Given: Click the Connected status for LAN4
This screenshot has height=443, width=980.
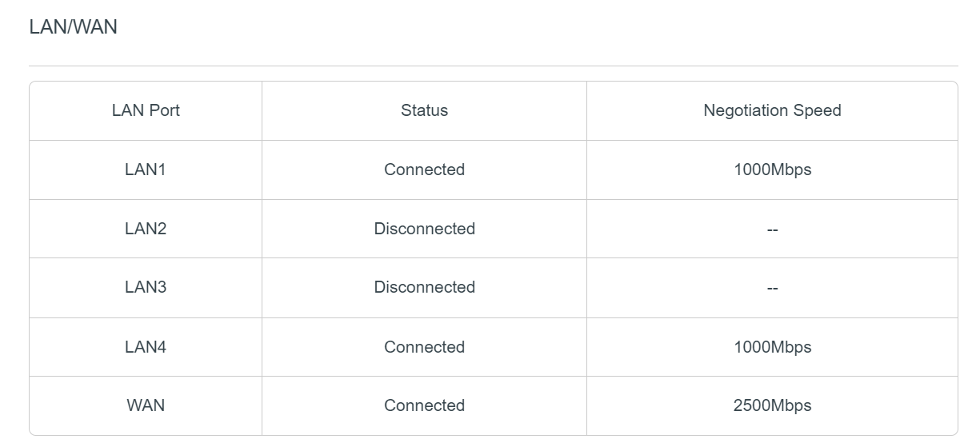Looking at the screenshot, I should point(424,347).
